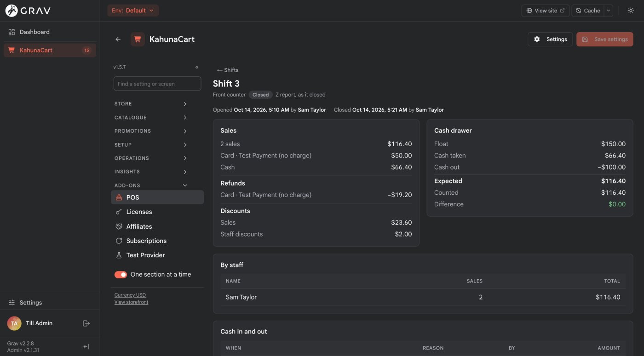Open the Test Provider add-on
Viewport: 644px width, 356px height.
tap(157, 255)
